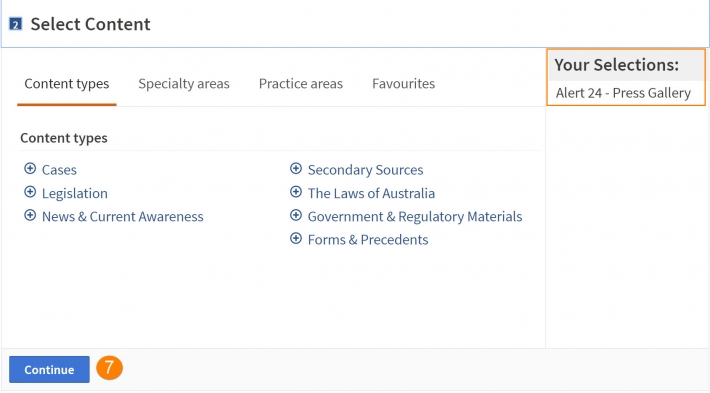
Task: Open the Secondary Sources link
Action: tap(365, 170)
